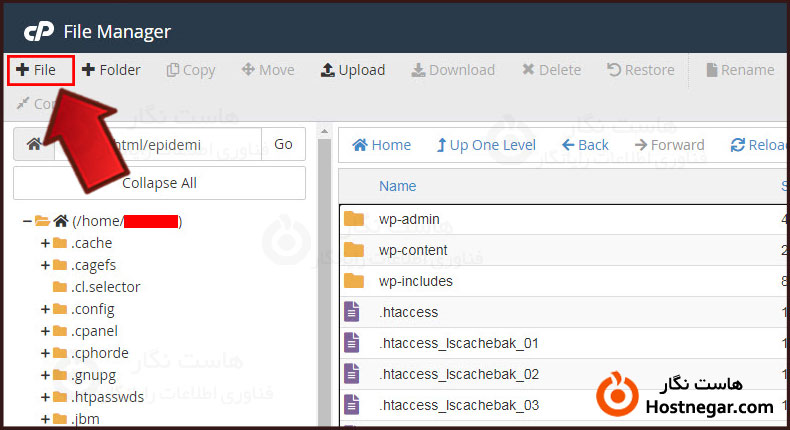This screenshot has height=430, width=790.
Task: Select the .cpanel folder label in tree
Action: coord(94,331)
